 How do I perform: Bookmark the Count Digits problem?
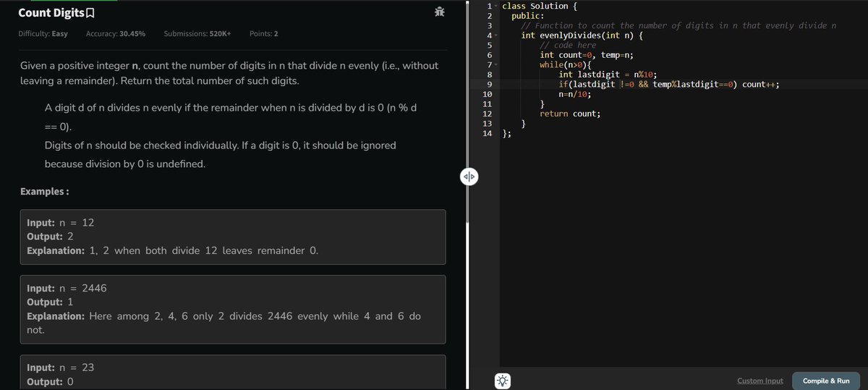point(90,13)
